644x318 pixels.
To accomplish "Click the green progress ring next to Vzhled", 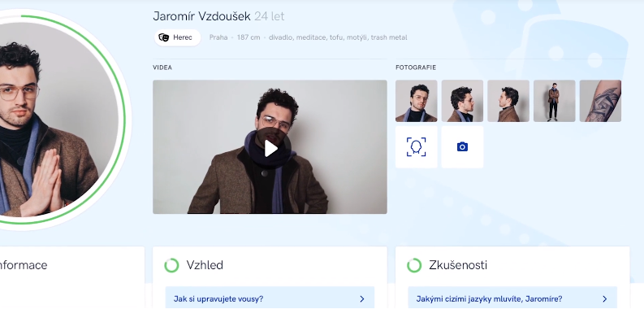I will [171, 265].
